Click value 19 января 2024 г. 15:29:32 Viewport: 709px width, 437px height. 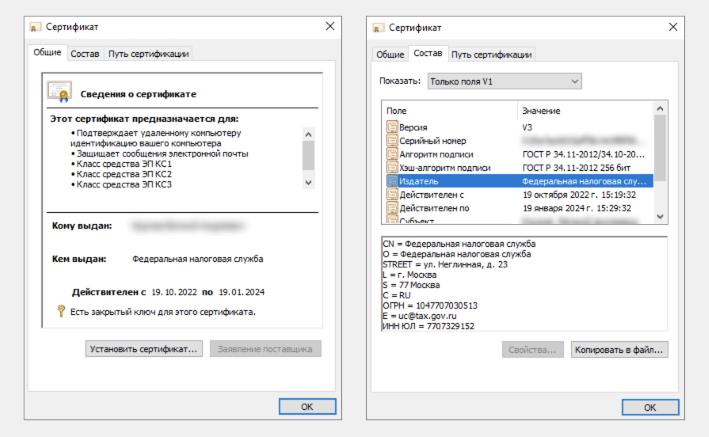click(x=577, y=208)
